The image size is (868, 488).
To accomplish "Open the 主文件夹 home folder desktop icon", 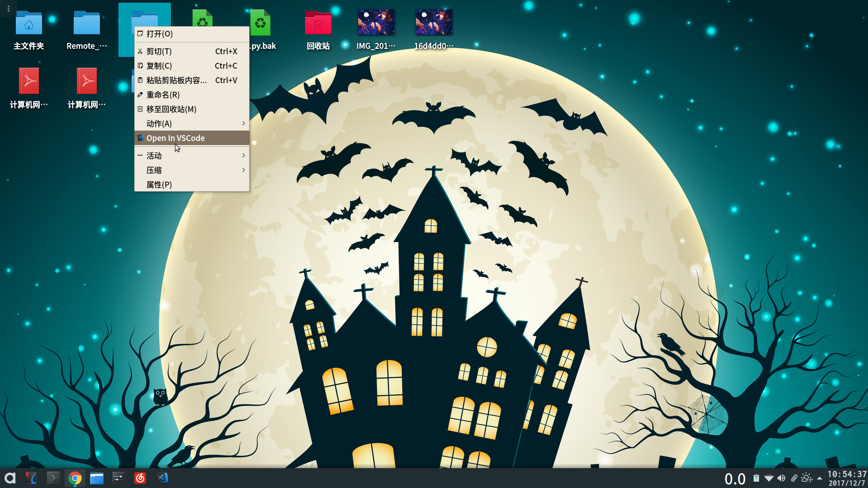I will coord(29,30).
